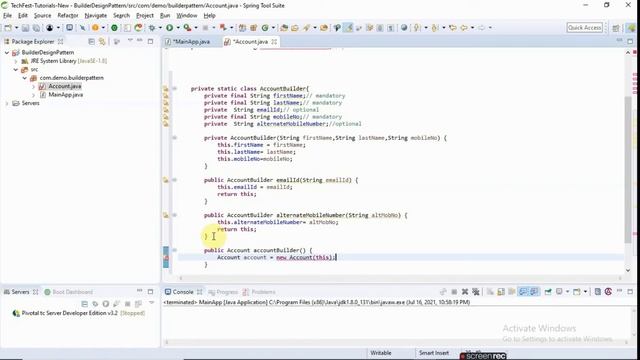Select Pivotal tc Server Developer Edition entry
640x360 pixels.
[79, 313]
